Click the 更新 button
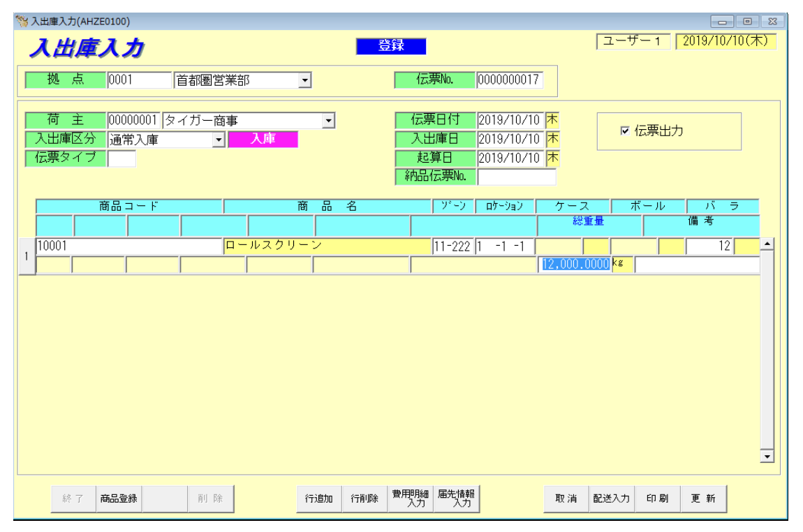Image resolution: width=803 pixels, height=532 pixels. coord(704,498)
